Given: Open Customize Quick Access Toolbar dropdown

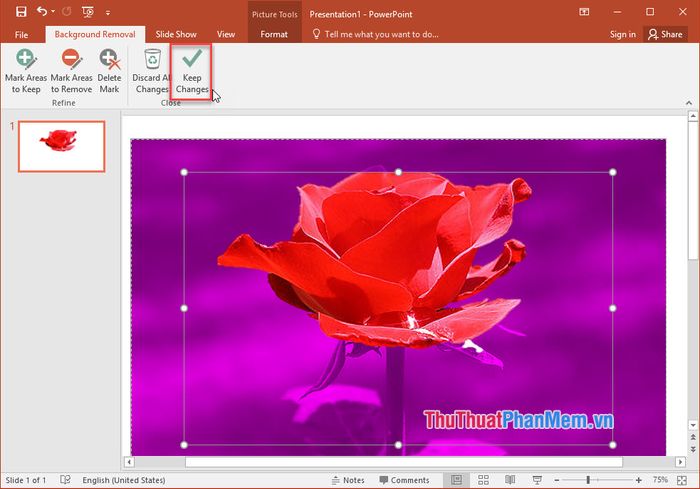Looking at the screenshot, I should pyautogui.click(x=108, y=13).
